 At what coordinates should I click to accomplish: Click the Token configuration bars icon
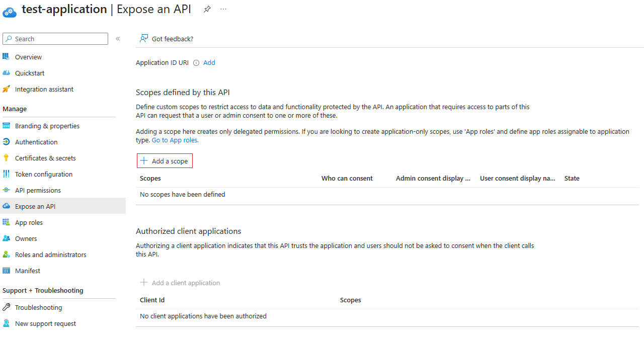[x=6, y=174]
